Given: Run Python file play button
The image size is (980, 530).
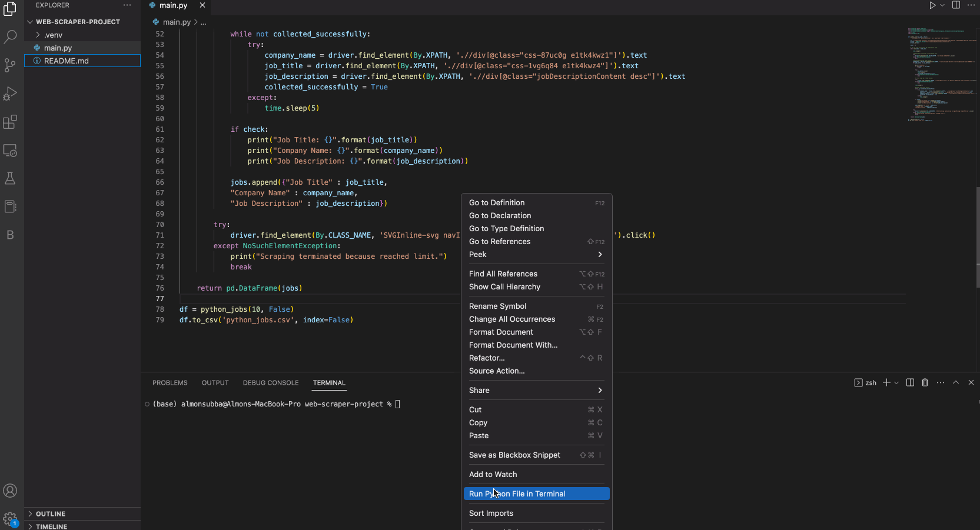Looking at the screenshot, I should (x=932, y=5).
